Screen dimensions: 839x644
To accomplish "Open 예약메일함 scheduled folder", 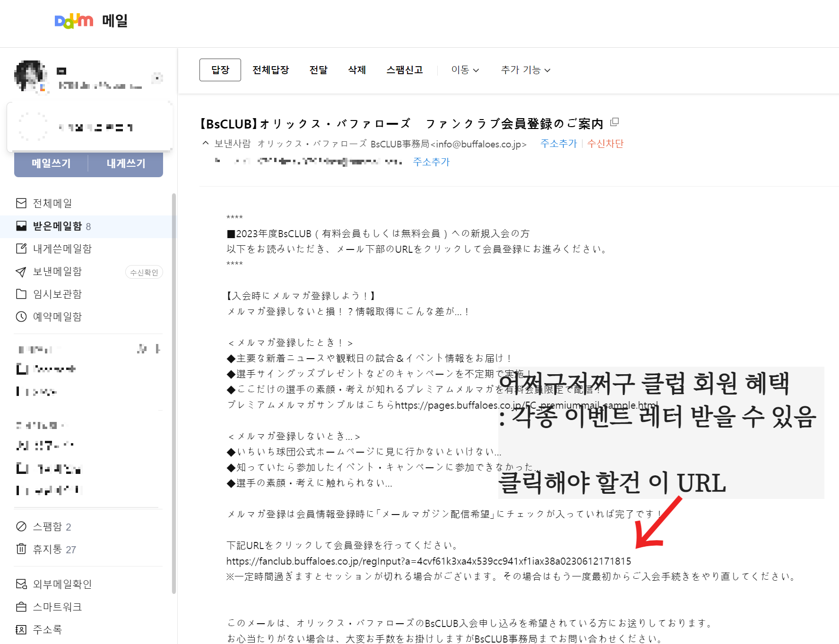I will [x=57, y=317].
